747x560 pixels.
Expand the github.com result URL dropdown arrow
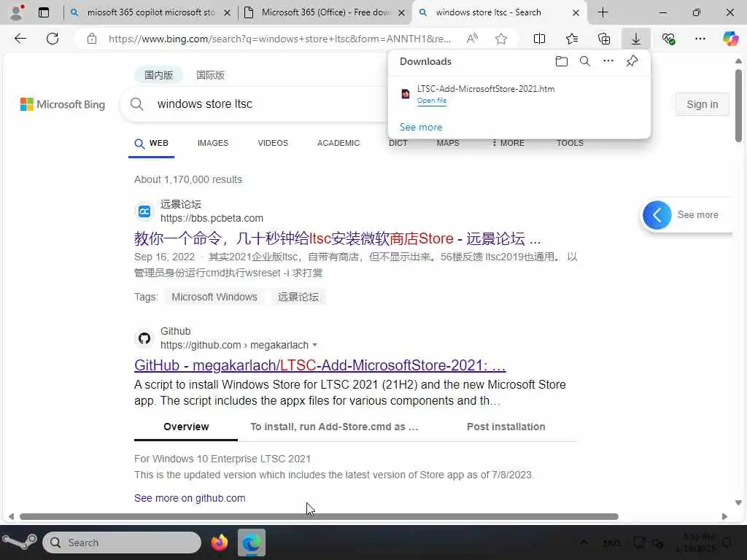[314, 345]
